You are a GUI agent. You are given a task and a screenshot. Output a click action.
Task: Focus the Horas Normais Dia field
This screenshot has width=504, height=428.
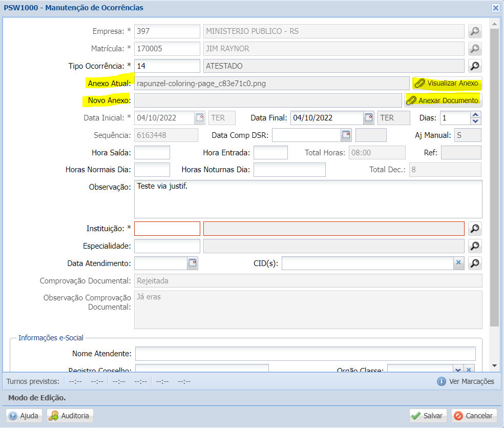pyautogui.click(x=152, y=170)
